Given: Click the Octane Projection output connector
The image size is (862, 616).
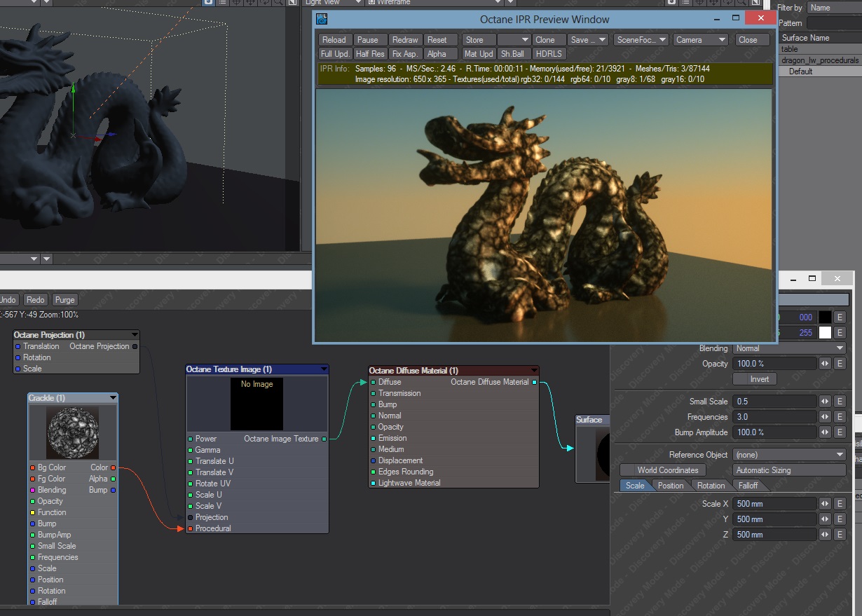Looking at the screenshot, I should coord(135,346).
